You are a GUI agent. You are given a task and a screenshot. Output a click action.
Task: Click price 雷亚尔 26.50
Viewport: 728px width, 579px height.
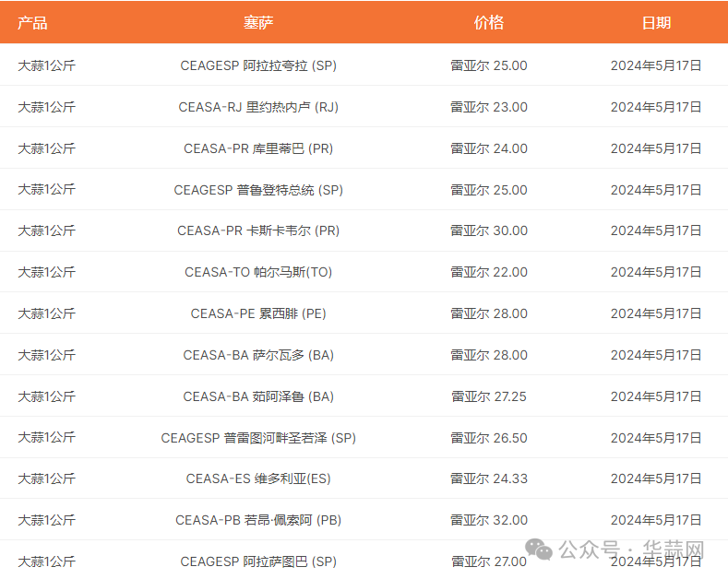[x=489, y=438]
